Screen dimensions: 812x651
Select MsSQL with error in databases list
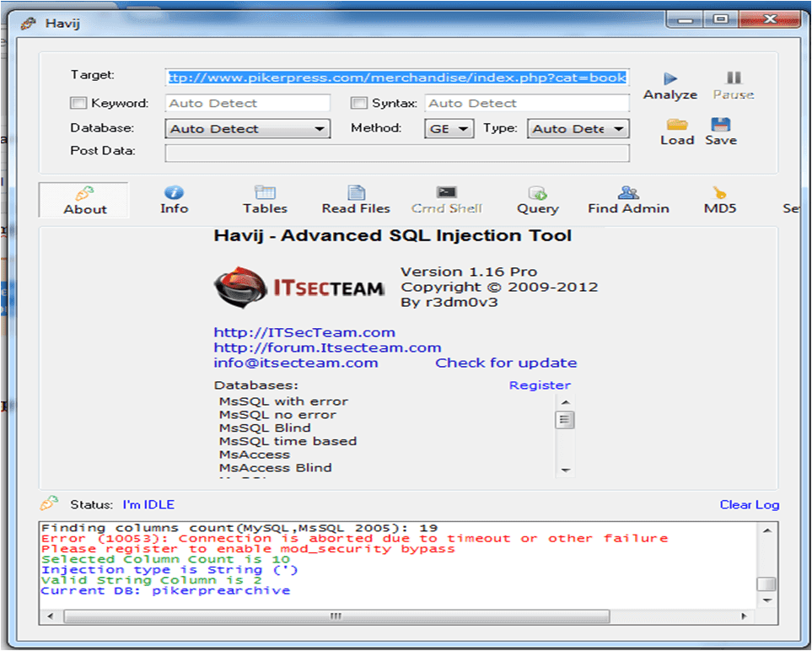tap(283, 401)
